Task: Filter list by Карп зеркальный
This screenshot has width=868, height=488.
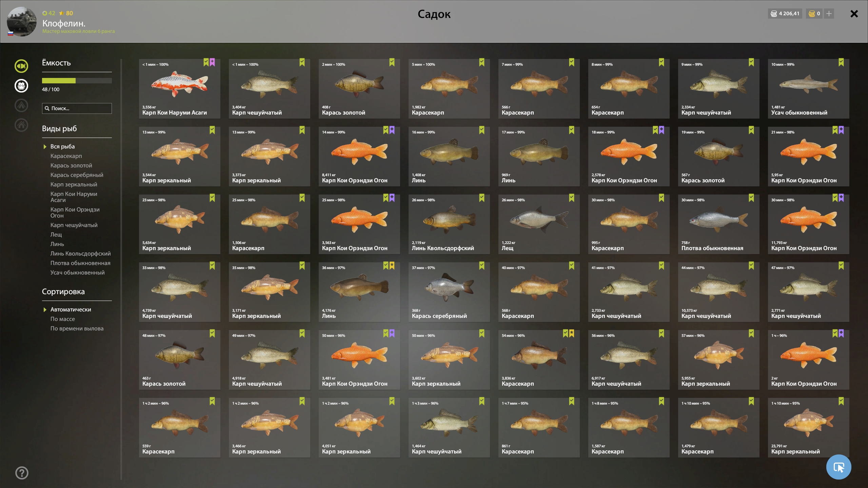Action: 74,184
